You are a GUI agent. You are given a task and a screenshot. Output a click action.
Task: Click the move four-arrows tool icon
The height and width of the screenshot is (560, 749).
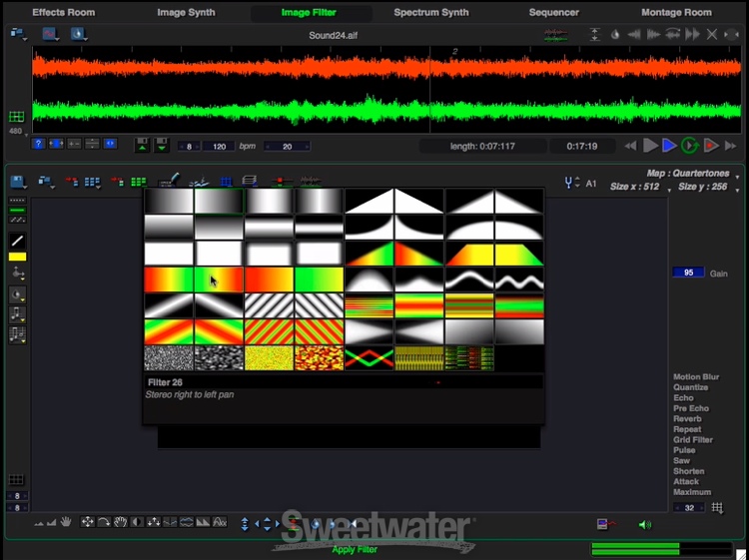(88, 522)
